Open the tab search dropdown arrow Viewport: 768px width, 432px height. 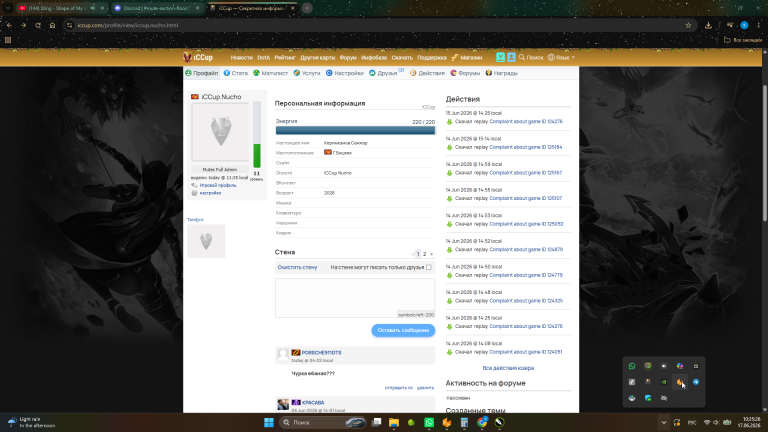(x=8, y=8)
